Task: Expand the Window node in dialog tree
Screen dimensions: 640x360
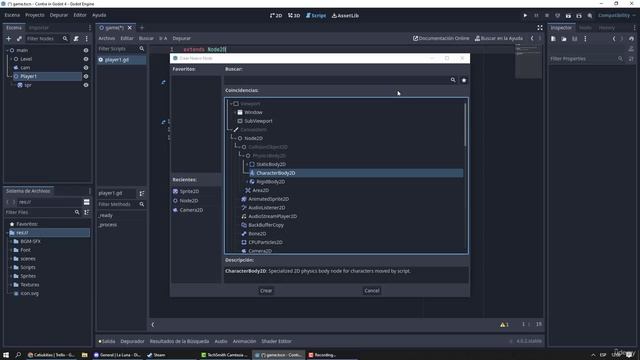Action: click(235, 112)
